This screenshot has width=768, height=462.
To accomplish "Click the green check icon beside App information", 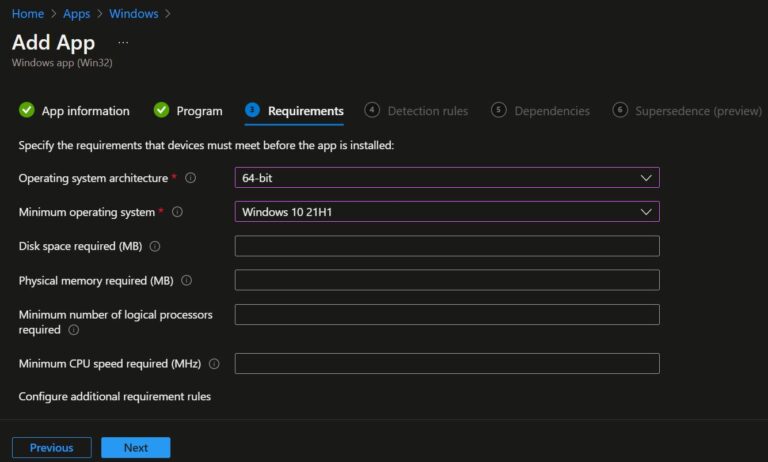I will coord(26,110).
